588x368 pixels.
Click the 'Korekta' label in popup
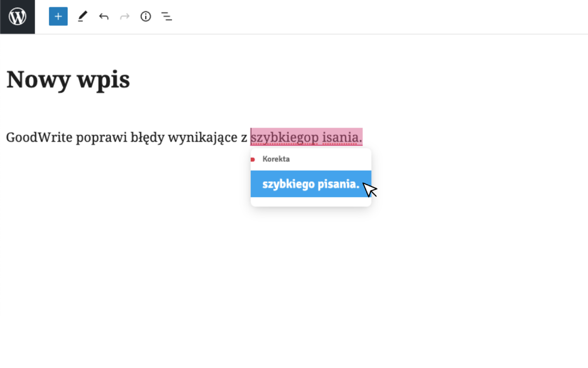(x=276, y=159)
